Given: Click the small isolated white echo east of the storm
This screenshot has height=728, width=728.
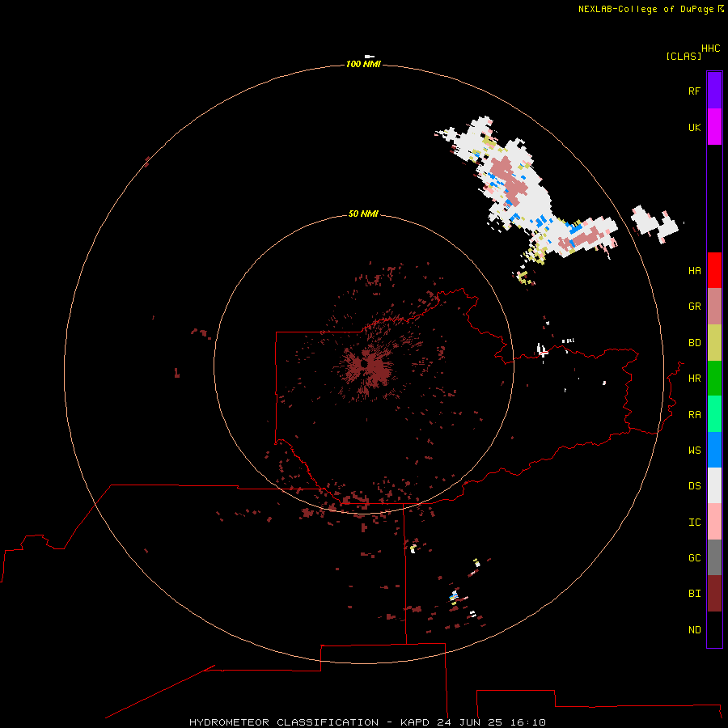Looking at the screenshot, I should pos(656,224).
